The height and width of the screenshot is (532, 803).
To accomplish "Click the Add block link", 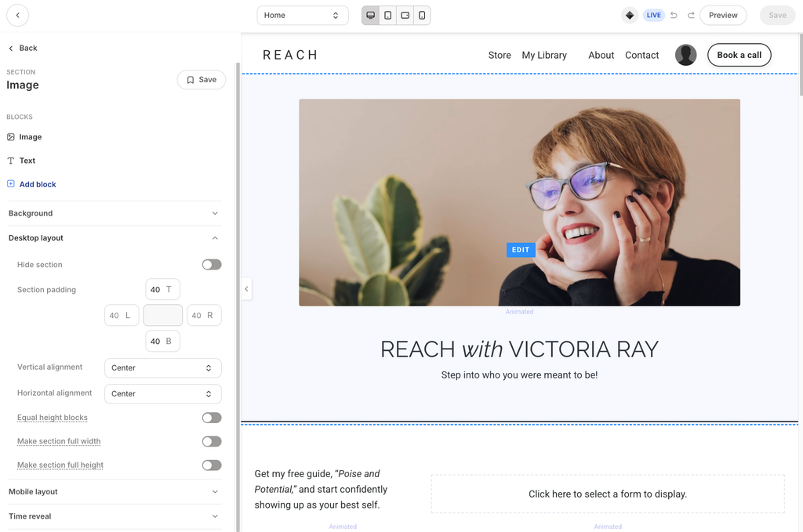I will 38,184.
